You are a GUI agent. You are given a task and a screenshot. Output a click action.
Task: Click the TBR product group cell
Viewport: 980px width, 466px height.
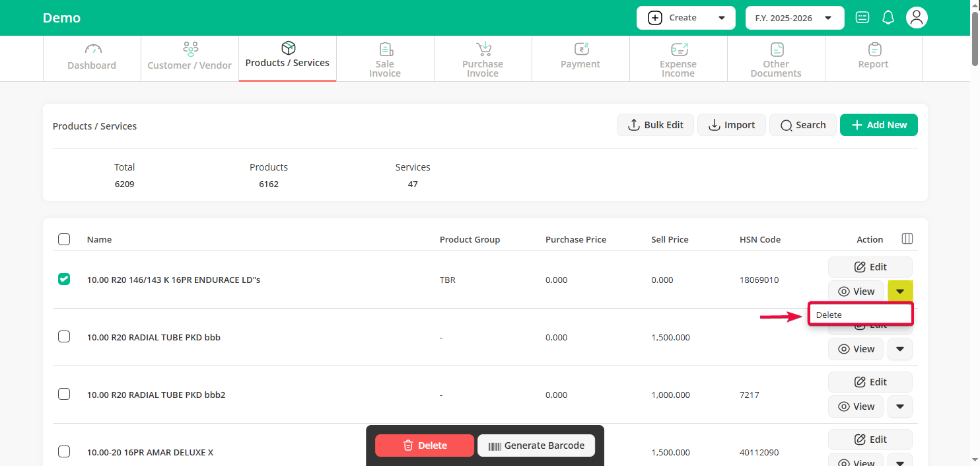coord(448,280)
